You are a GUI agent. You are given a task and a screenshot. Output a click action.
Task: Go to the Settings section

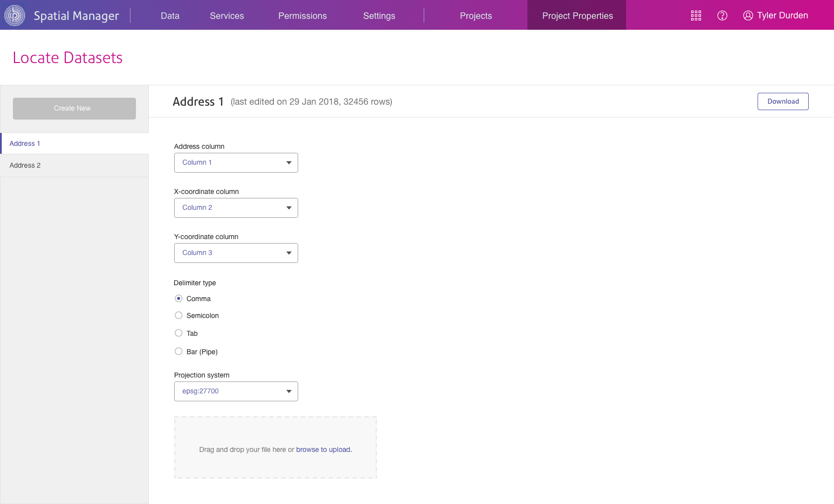379,15
